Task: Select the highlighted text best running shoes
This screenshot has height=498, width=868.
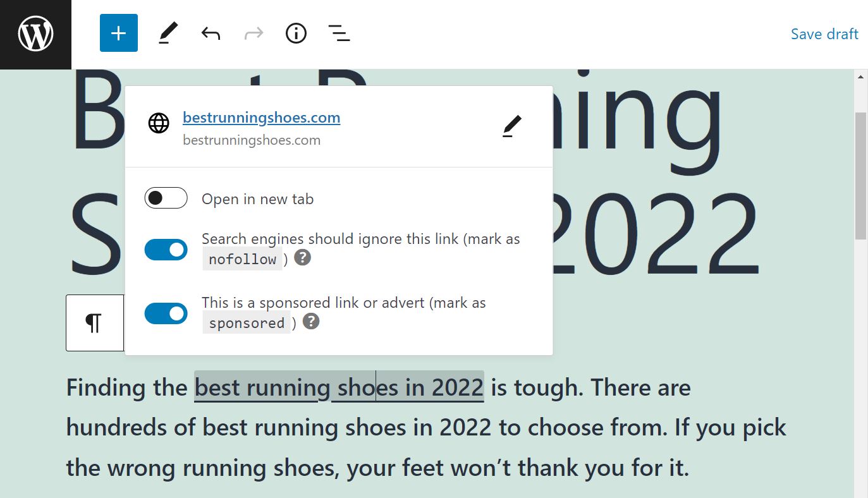Action: coord(339,387)
